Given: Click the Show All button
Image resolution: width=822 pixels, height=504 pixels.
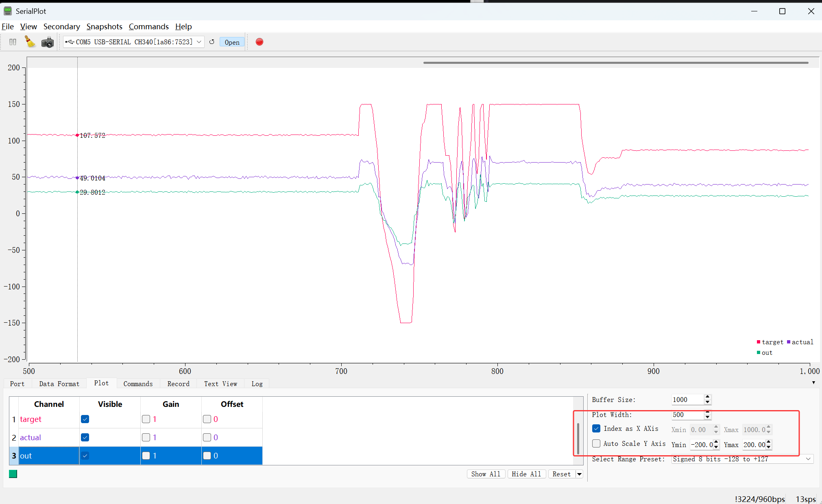Looking at the screenshot, I should 486,474.
